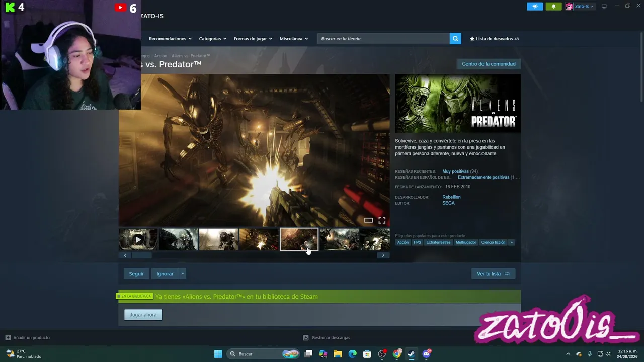The height and width of the screenshot is (362, 644).
Task: Expand the Recomendaciones dropdown menu
Action: coord(171,39)
